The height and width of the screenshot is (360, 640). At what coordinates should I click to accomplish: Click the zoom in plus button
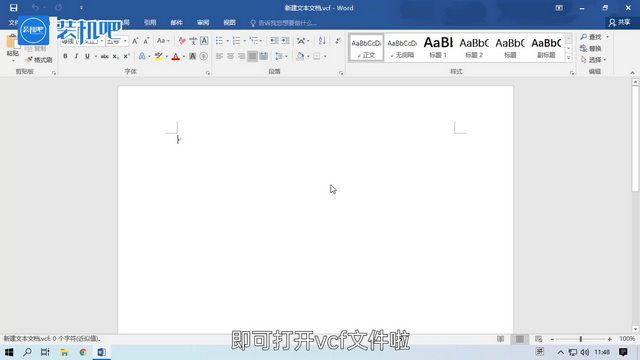click(609, 339)
